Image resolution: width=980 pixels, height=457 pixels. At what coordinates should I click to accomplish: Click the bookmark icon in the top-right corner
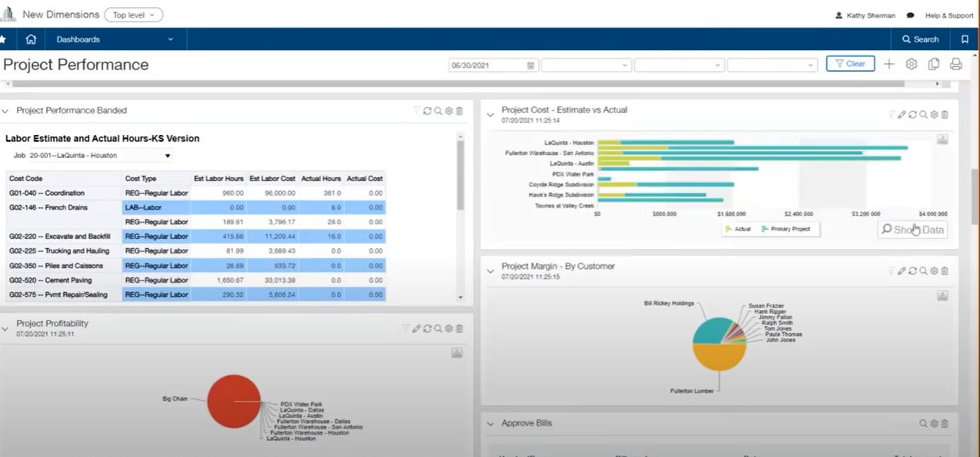click(x=965, y=39)
